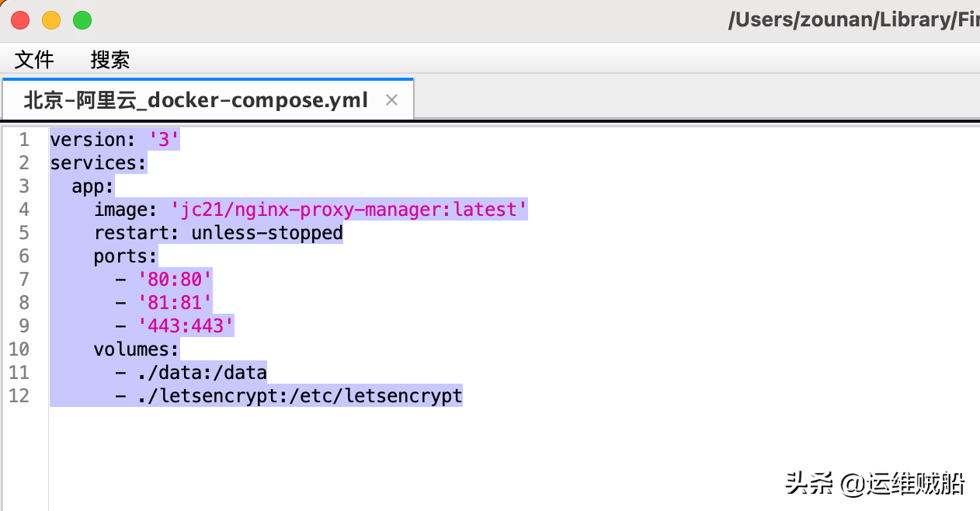Click the 'volumes:' key line
980x511 pixels.
click(136, 349)
